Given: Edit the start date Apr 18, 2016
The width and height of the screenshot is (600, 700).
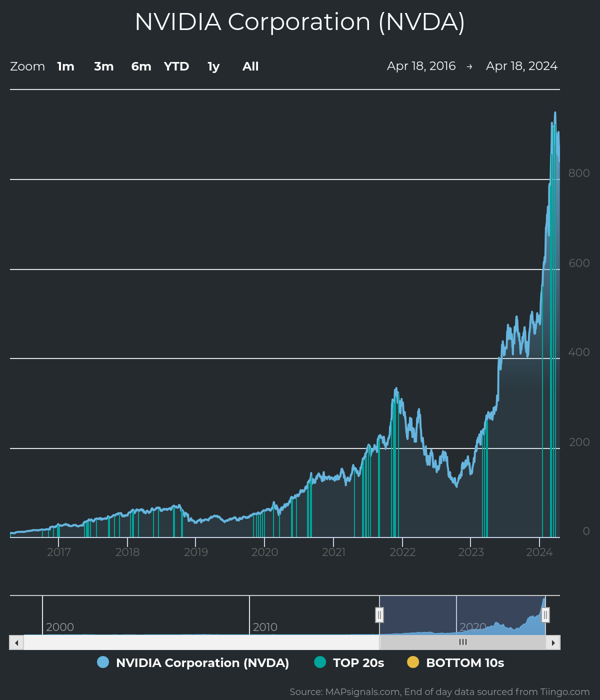Looking at the screenshot, I should point(421,66).
